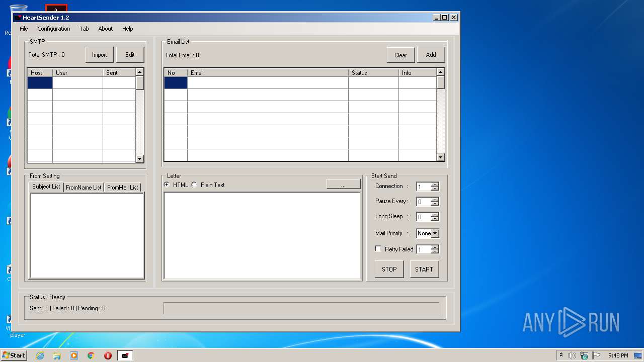
Task: Click the Show Desktop icon by the clock
Action: coord(638,355)
